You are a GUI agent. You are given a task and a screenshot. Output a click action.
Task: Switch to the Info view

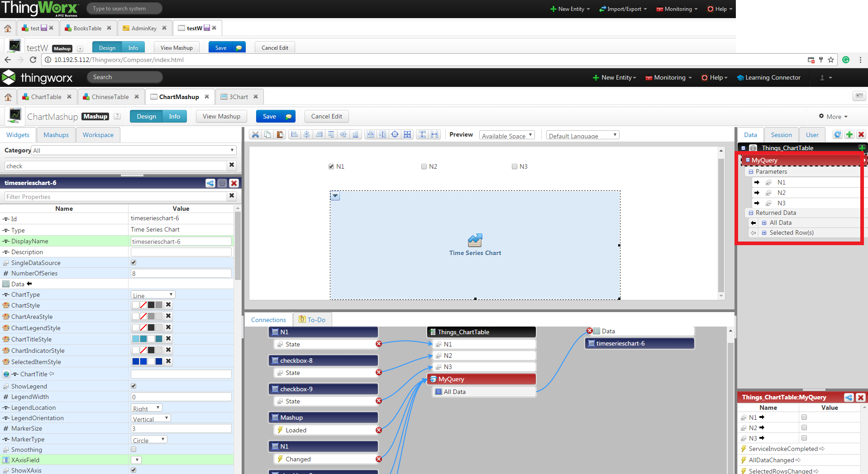tap(174, 116)
